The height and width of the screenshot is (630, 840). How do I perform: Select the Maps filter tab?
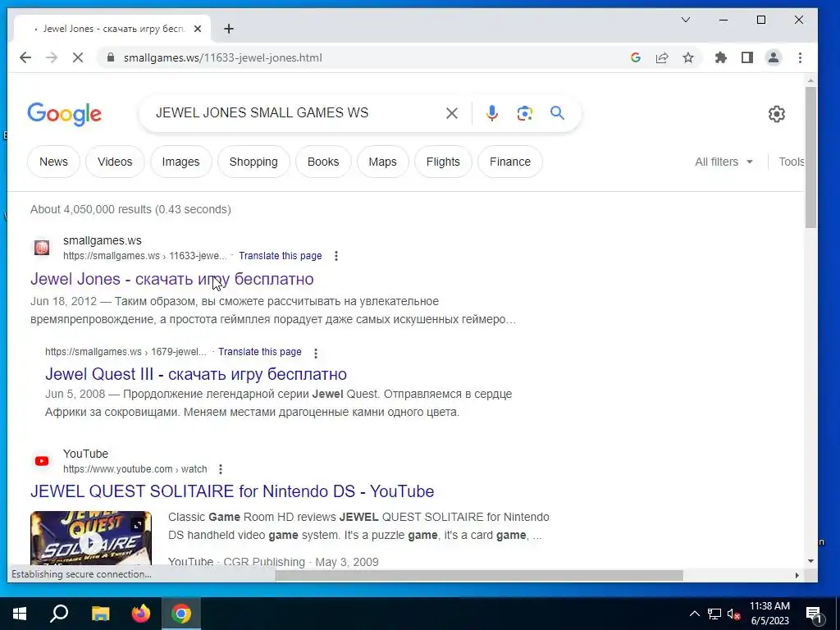[382, 162]
